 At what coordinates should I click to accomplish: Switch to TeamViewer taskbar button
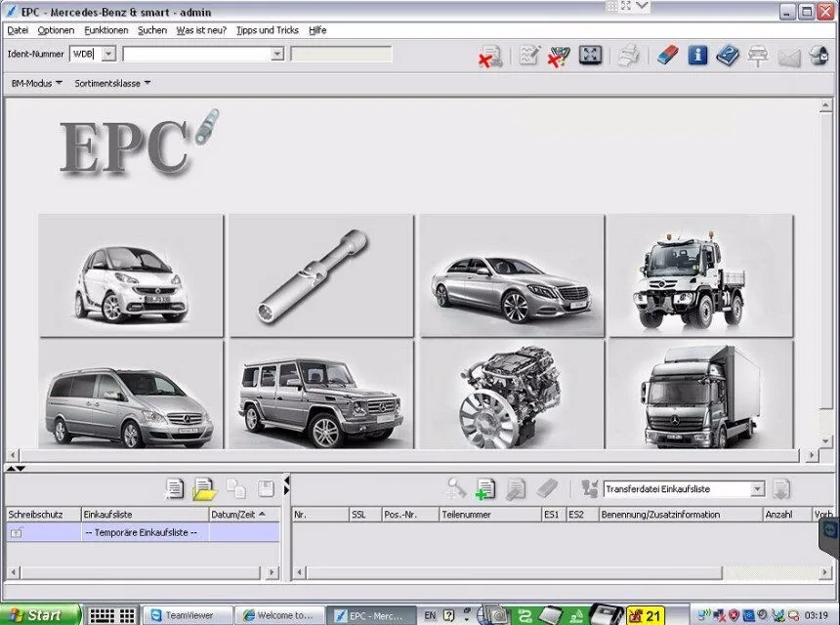click(189, 615)
